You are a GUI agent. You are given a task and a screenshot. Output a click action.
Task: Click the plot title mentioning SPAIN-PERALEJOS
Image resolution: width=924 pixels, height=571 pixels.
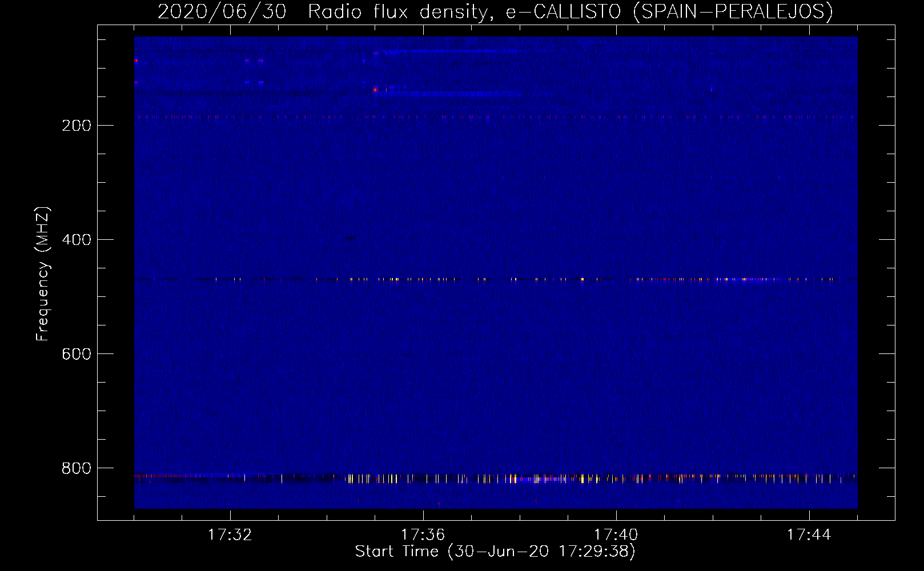tap(495, 11)
